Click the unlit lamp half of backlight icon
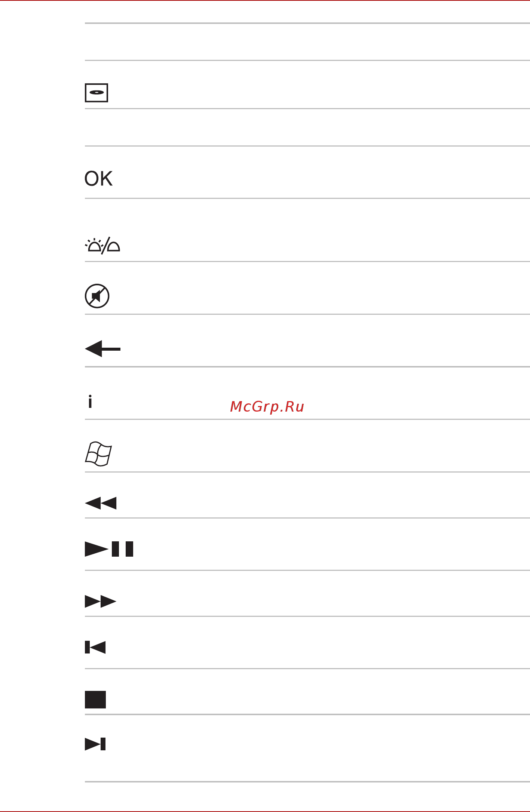The width and height of the screenshot is (530, 812). (x=113, y=247)
